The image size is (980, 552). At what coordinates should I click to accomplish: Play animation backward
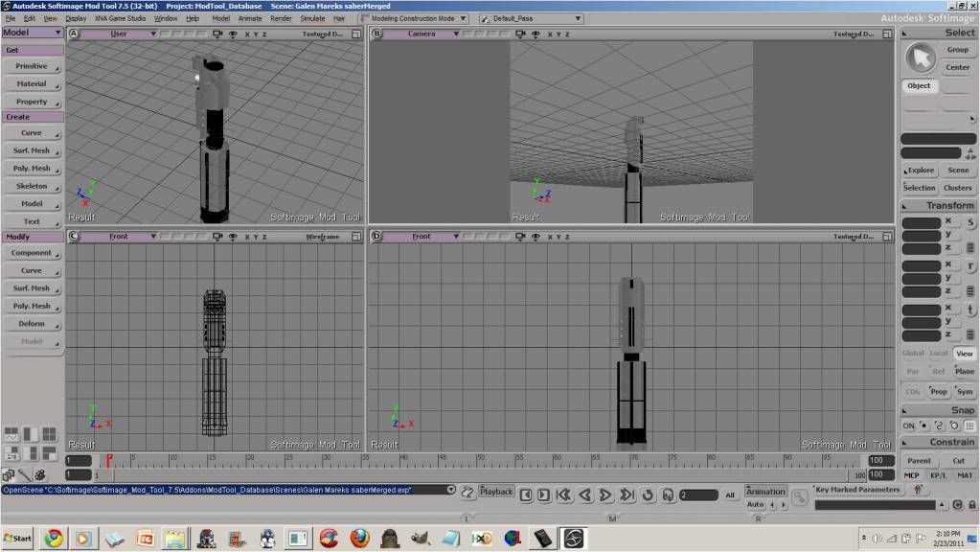click(585, 494)
